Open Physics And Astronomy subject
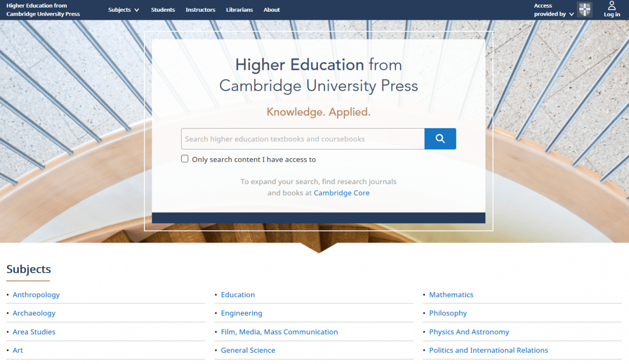Viewport: 629px width, 364px height. [469, 332]
